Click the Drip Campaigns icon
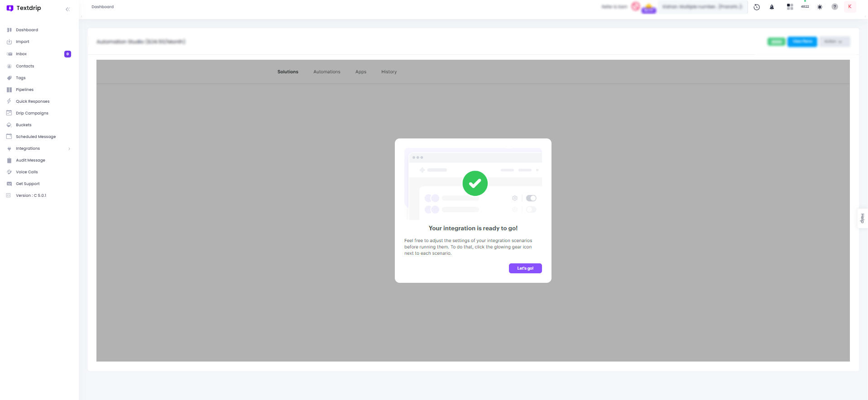Screen dimensions: 868x400 pos(9,113)
